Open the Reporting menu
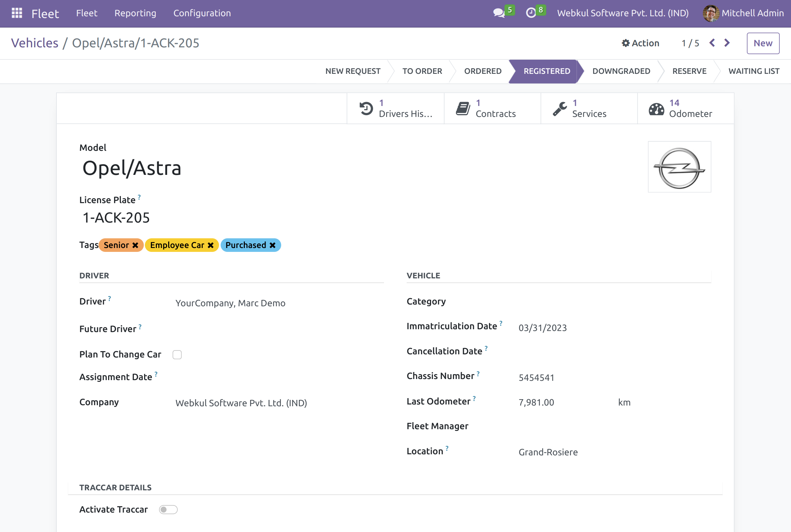 tap(135, 13)
